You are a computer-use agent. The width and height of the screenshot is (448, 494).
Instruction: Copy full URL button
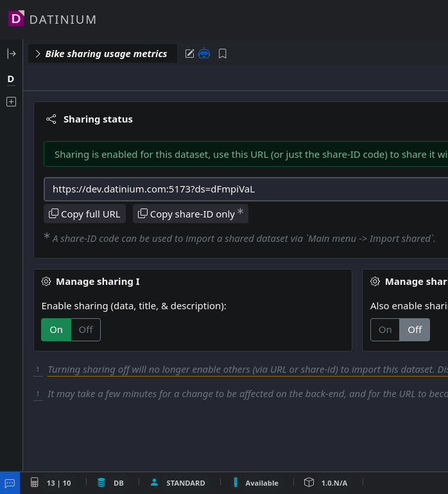[84, 214]
